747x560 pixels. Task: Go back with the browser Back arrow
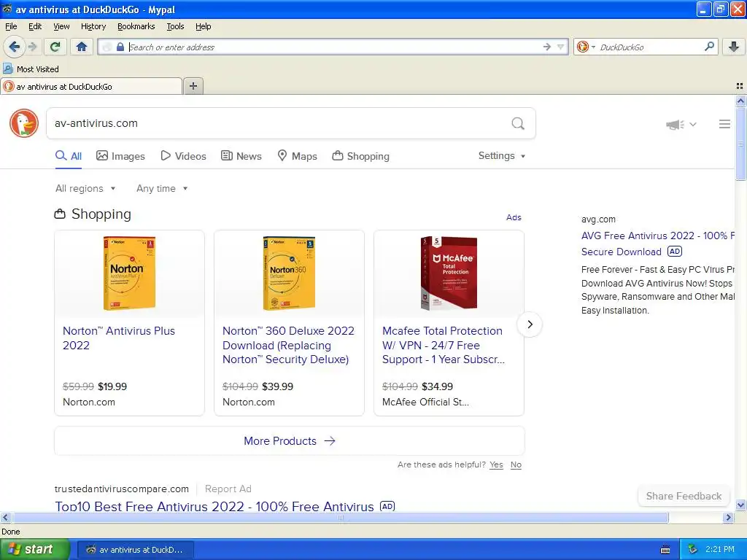[14, 47]
